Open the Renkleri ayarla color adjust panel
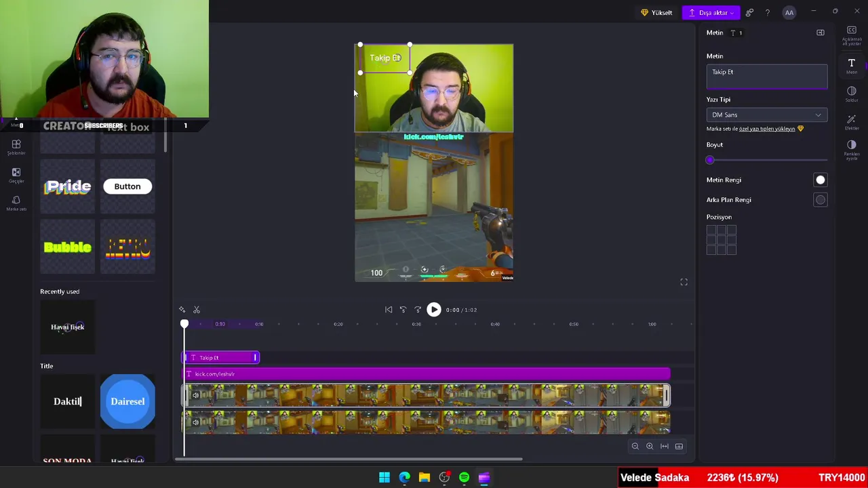Image resolution: width=868 pixels, height=488 pixels. pos(852,150)
